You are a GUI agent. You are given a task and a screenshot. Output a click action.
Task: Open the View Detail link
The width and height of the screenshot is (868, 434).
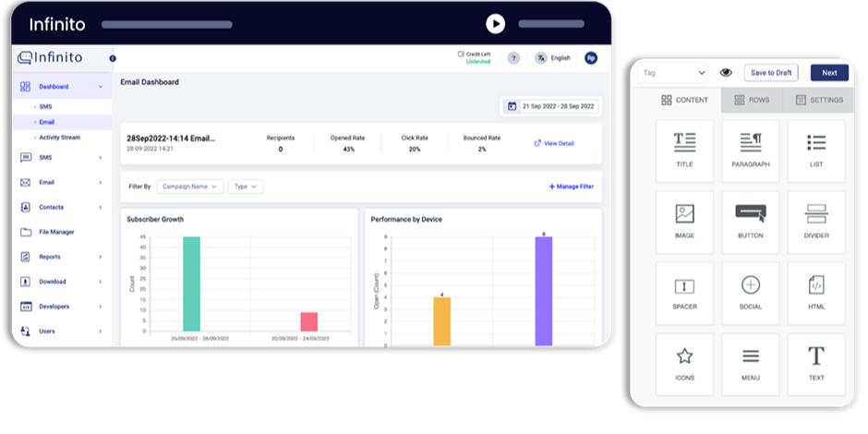coord(554,143)
